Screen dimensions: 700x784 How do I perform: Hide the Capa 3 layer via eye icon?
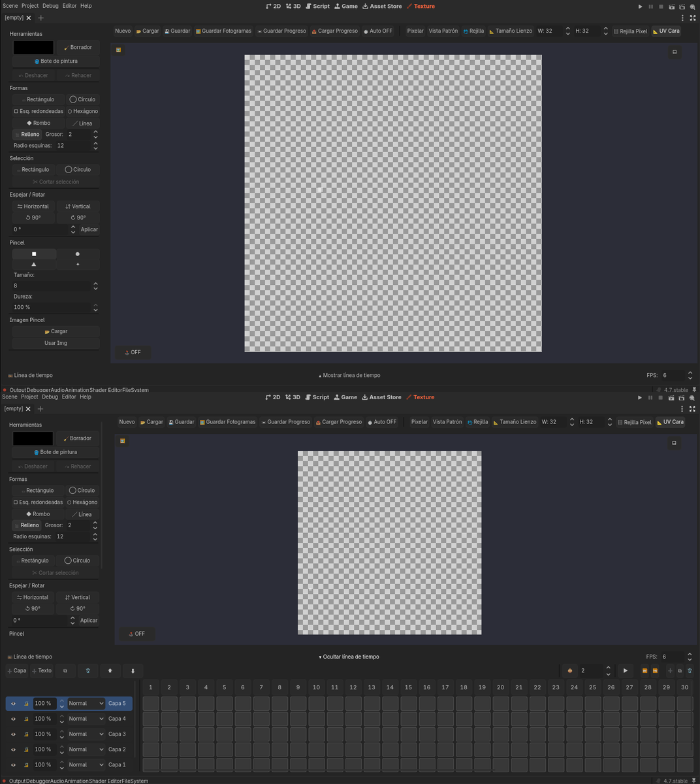[13, 734]
